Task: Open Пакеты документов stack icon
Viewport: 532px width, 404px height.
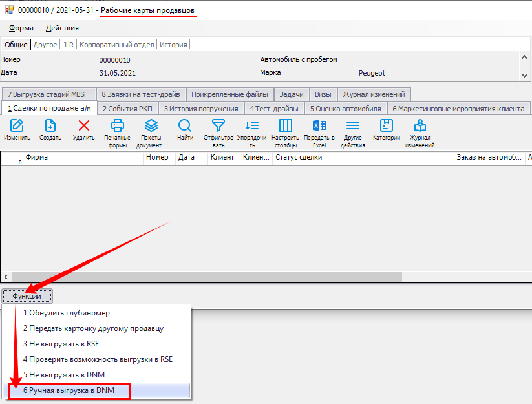Action: [x=151, y=126]
